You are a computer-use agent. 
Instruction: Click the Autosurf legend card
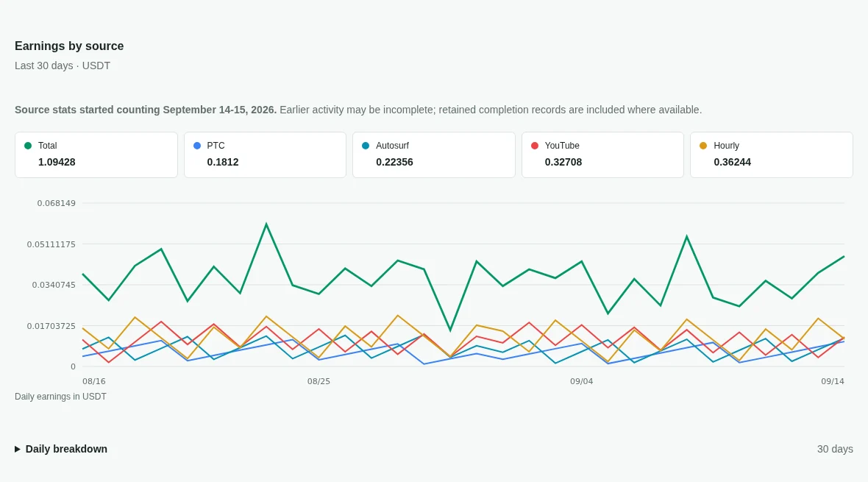(434, 155)
